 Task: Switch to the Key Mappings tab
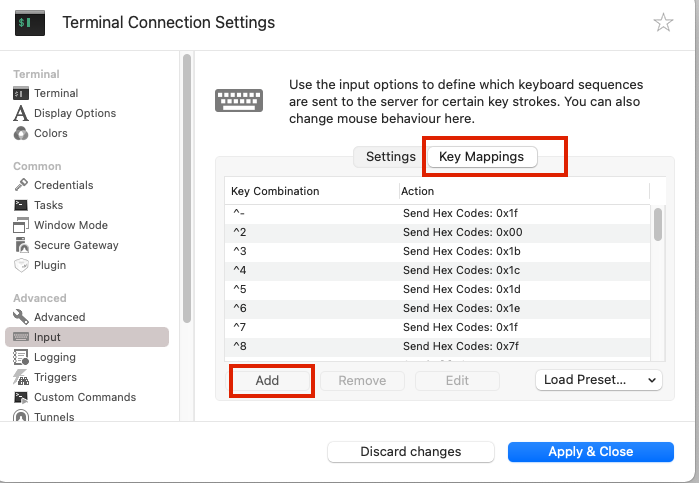482,157
